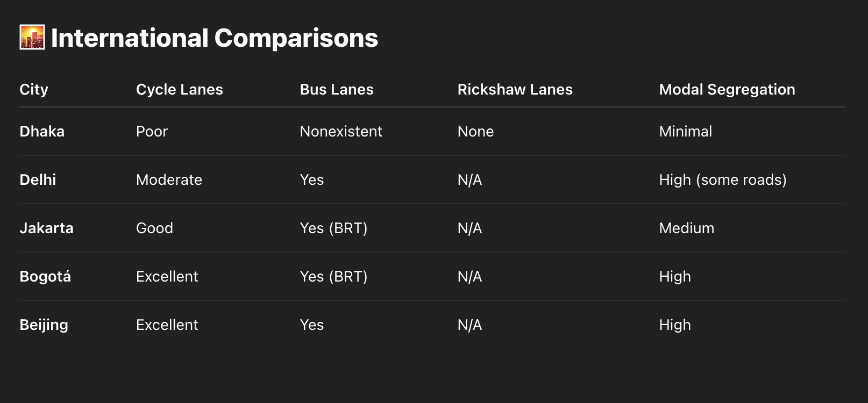The image size is (868, 403).
Task: Click the High (some roads) cell for Delhi
Action: pyautogui.click(x=723, y=179)
